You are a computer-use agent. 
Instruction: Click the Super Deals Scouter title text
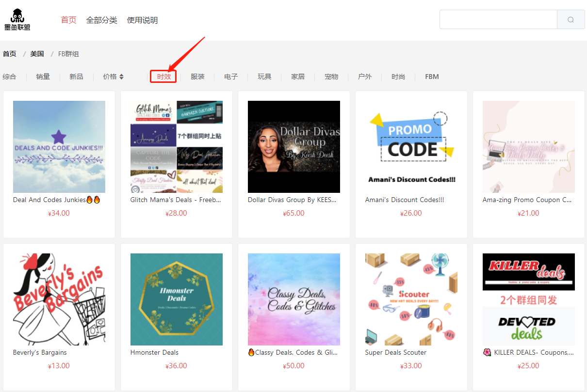(x=396, y=352)
